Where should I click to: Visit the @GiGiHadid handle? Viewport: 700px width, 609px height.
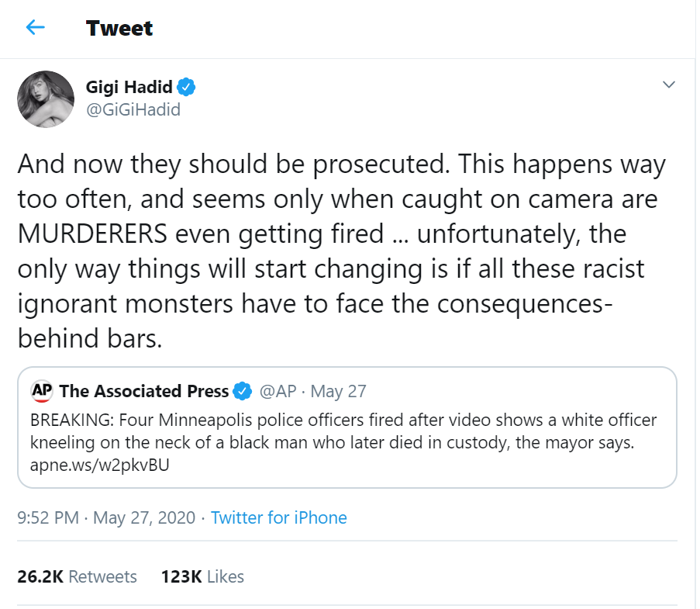[133, 109]
